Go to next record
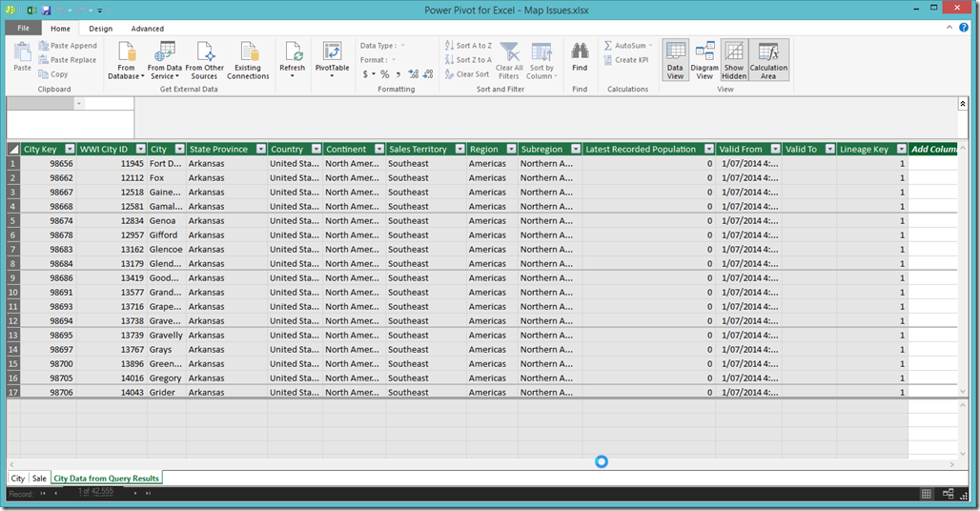Image resolution: width=980 pixels, height=511 pixels. (x=135, y=494)
